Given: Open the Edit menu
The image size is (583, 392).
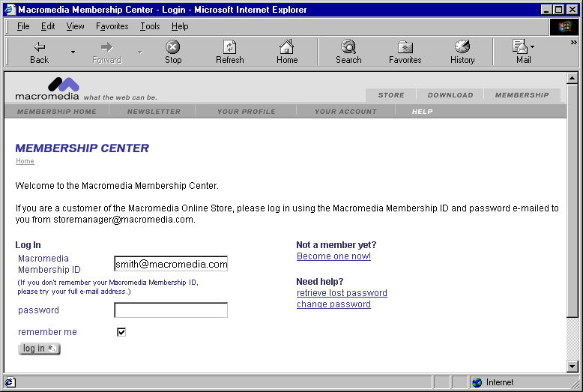Looking at the screenshot, I should (48, 26).
